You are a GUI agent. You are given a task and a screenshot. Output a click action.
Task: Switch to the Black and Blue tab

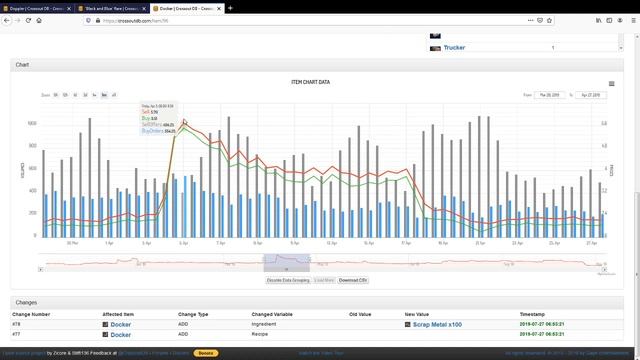coord(112,9)
